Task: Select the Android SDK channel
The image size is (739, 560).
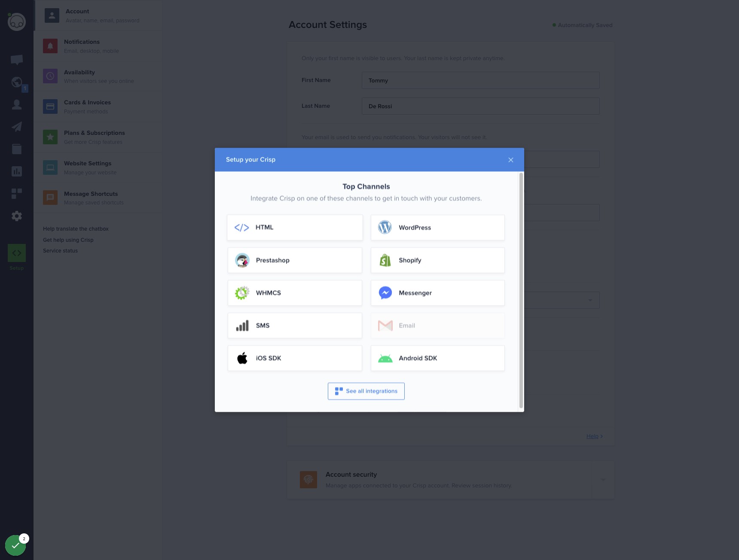Action: tap(437, 358)
